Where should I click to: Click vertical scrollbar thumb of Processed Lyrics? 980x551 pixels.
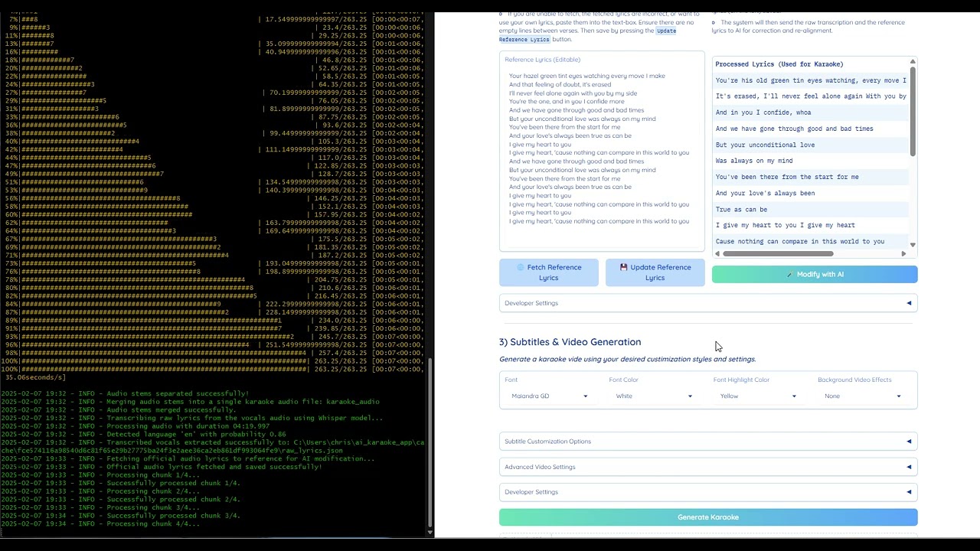coord(913,110)
